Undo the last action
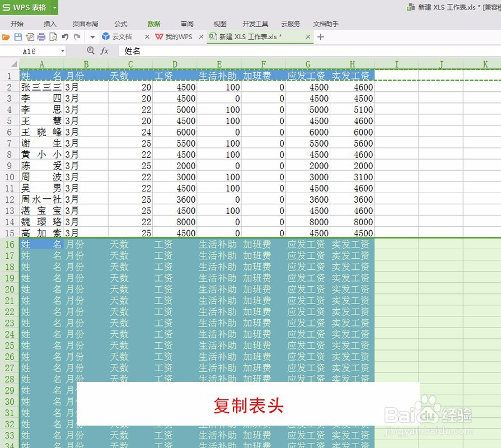 pos(64,36)
